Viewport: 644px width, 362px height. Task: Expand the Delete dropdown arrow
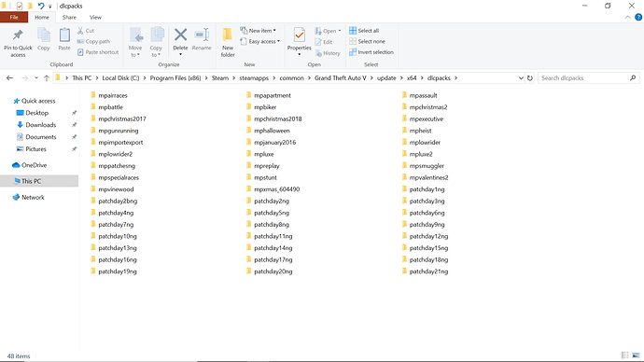click(x=180, y=54)
